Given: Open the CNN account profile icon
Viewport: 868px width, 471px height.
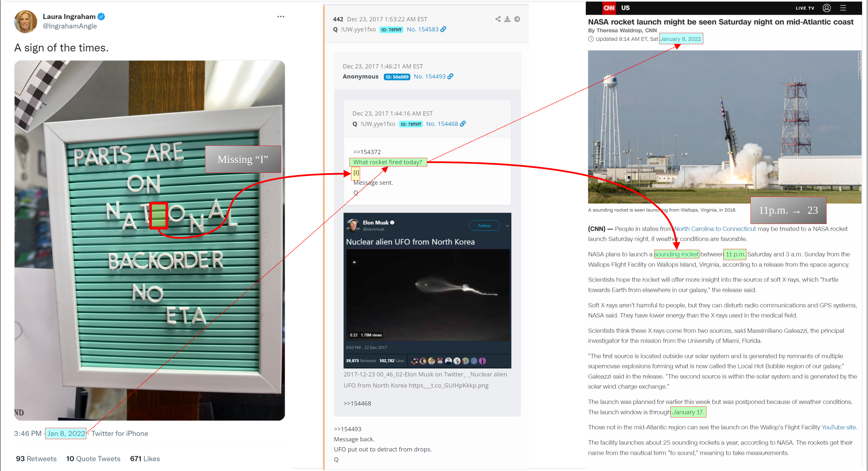Looking at the screenshot, I should [x=827, y=8].
